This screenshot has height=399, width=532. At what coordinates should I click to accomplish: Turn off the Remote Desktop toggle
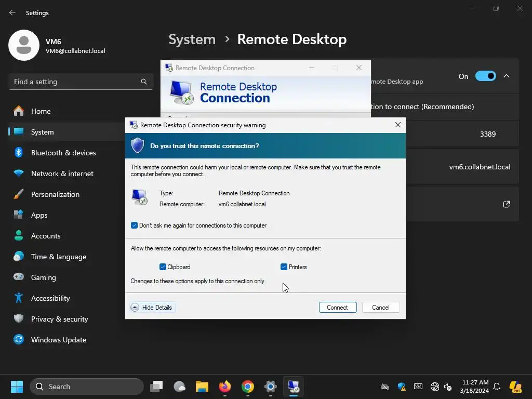(x=486, y=76)
